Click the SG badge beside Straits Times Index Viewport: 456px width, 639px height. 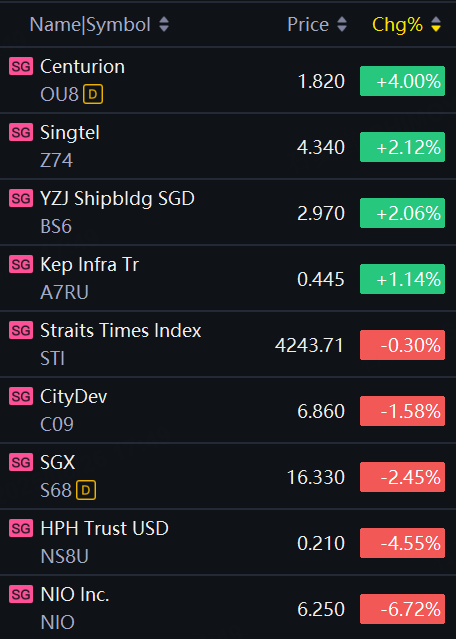(21, 331)
